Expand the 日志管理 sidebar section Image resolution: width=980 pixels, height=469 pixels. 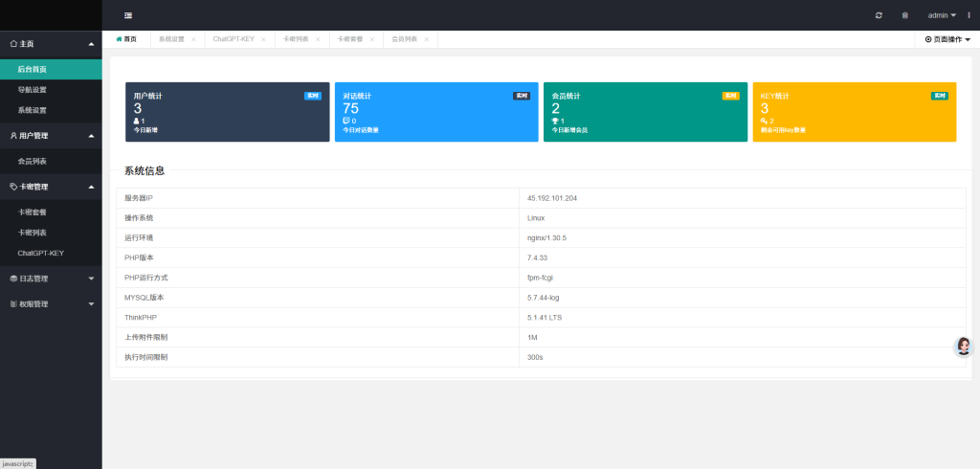pos(51,279)
